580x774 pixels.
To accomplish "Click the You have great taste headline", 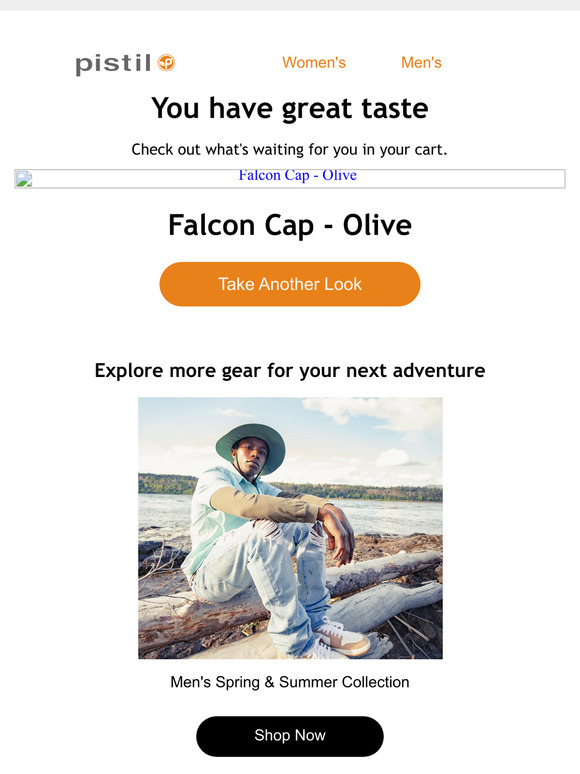I will point(290,108).
